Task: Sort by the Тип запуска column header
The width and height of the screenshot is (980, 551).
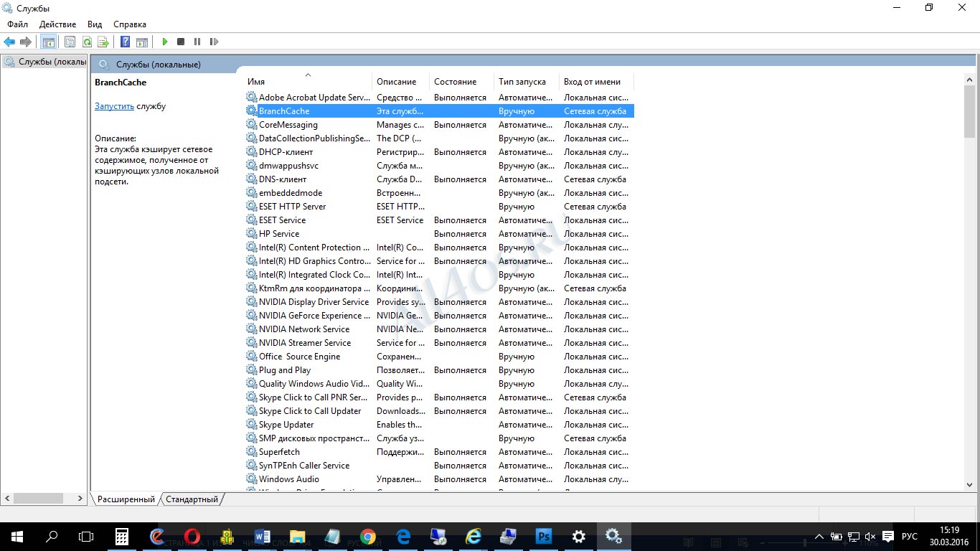Action: point(526,82)
